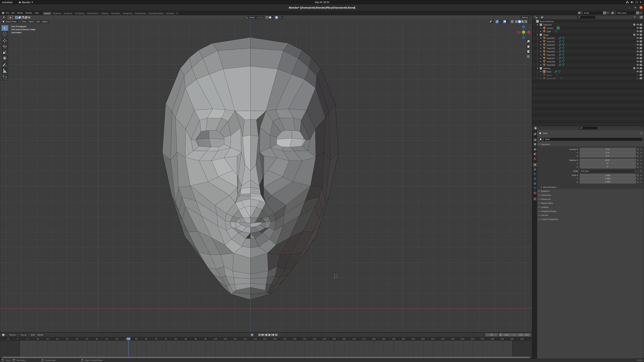The height and width of the screenshot is (362, 644).
Task: Toggle the camera view icon in viewport
Action: pyautogui.click(x=528, y=51)
